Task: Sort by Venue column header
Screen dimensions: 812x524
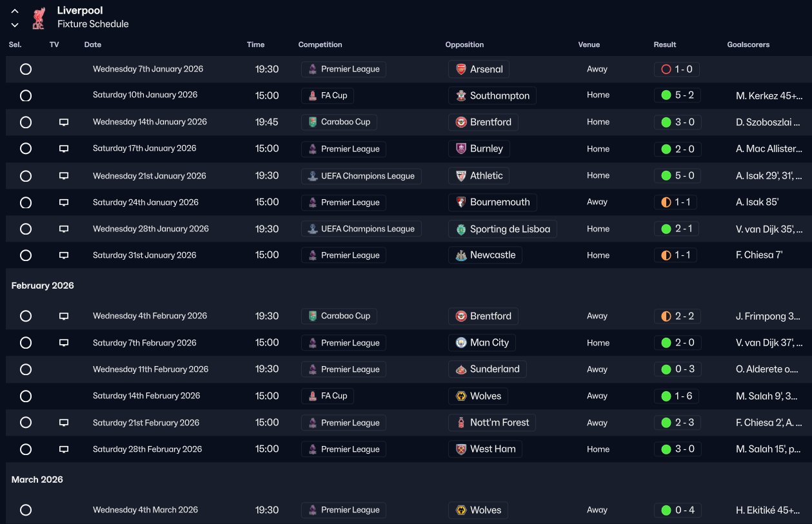Action: pos(589,44)
